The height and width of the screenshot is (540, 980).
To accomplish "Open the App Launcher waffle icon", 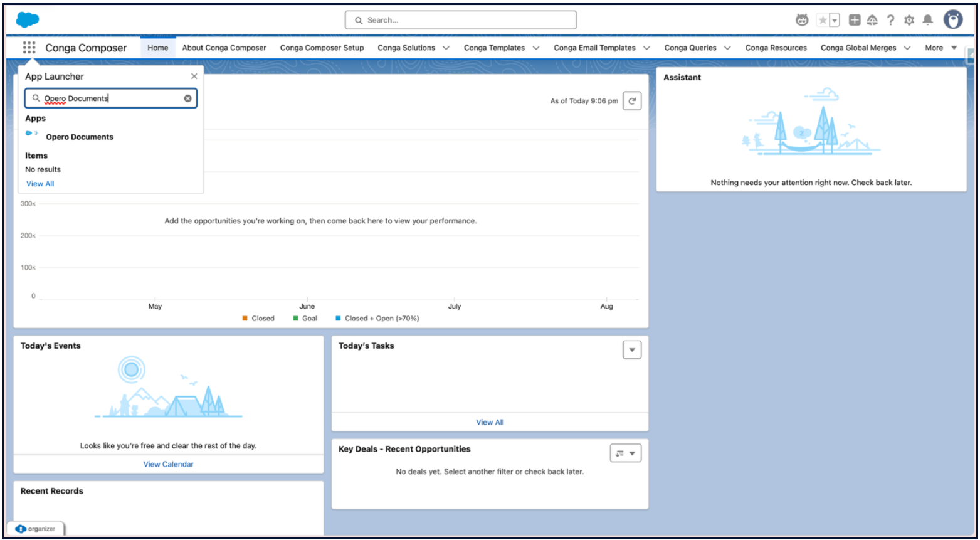I will click(29, 48).
